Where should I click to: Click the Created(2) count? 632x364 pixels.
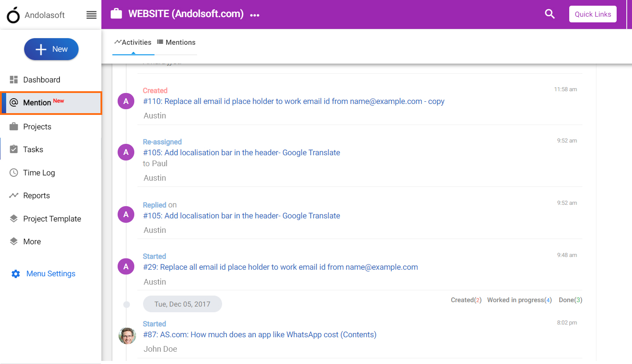[x=466, y=300]
